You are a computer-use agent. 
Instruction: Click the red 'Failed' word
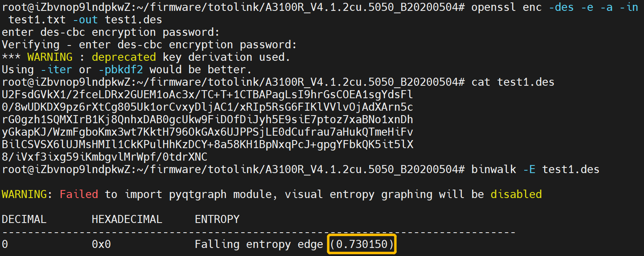(x=79, y=194)
